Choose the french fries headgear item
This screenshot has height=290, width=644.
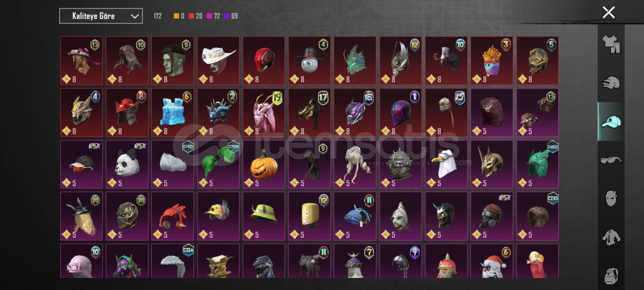coord(492,61)
